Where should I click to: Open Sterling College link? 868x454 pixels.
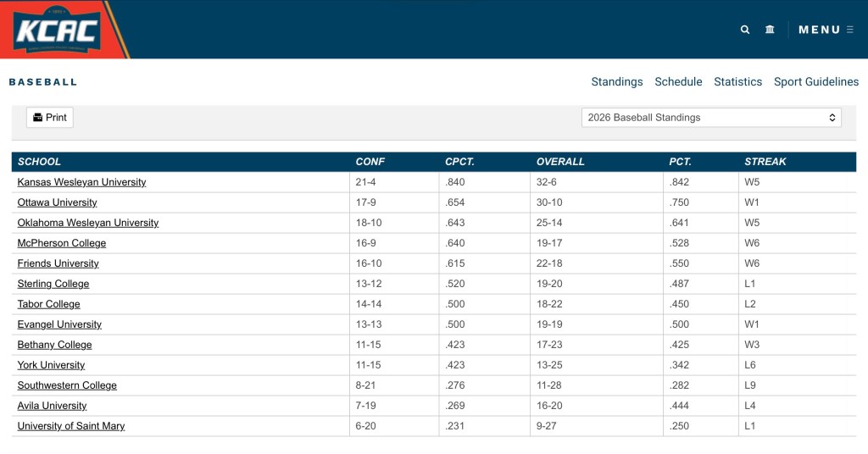click(53, 284)
